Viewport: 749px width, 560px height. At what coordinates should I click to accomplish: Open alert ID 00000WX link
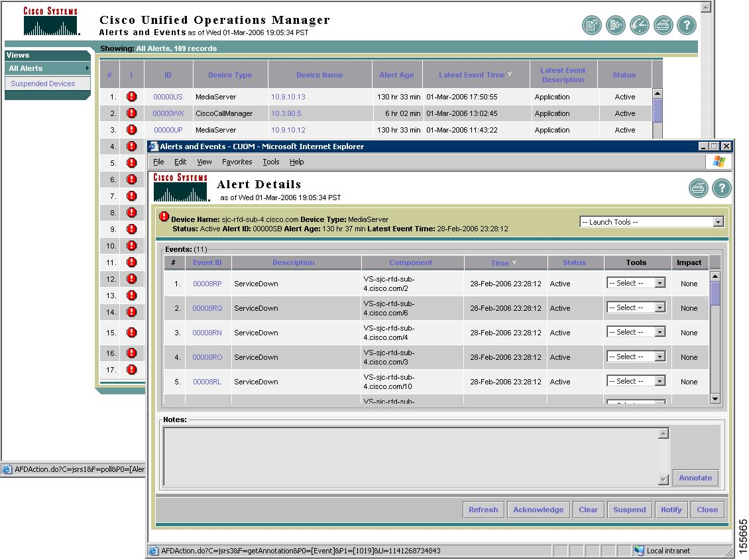tap(168, 113)
